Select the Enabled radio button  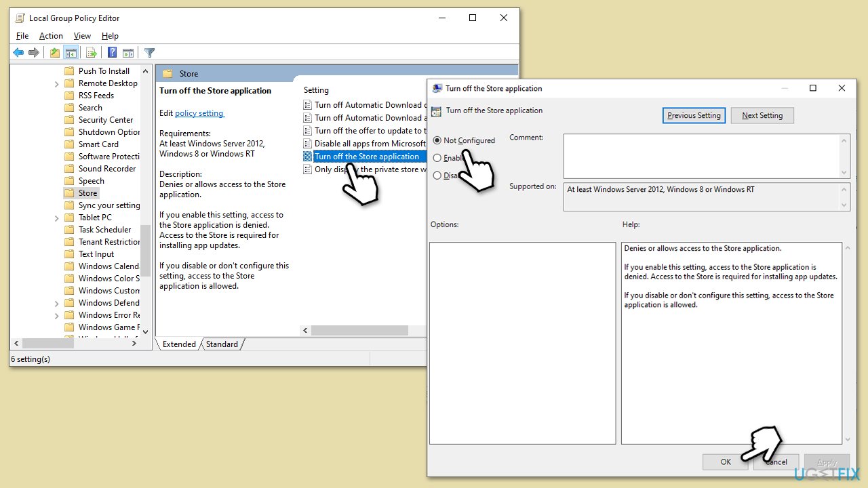coord(437,158)
